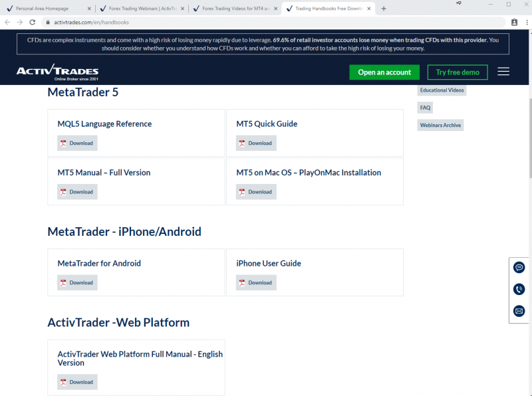532x396 pixels.
Task: Click the CFD risk warning banner text
Action: coord(263,44)
